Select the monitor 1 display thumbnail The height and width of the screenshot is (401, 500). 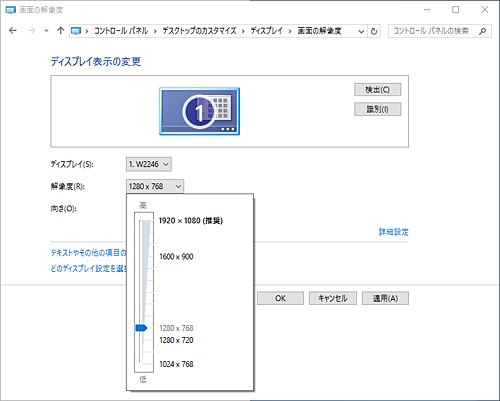(199, 111)
